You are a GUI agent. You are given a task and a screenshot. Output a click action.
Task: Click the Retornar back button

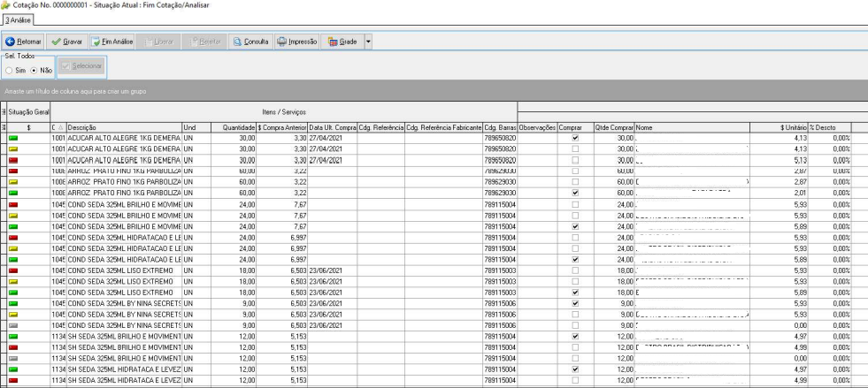point(23,42)
